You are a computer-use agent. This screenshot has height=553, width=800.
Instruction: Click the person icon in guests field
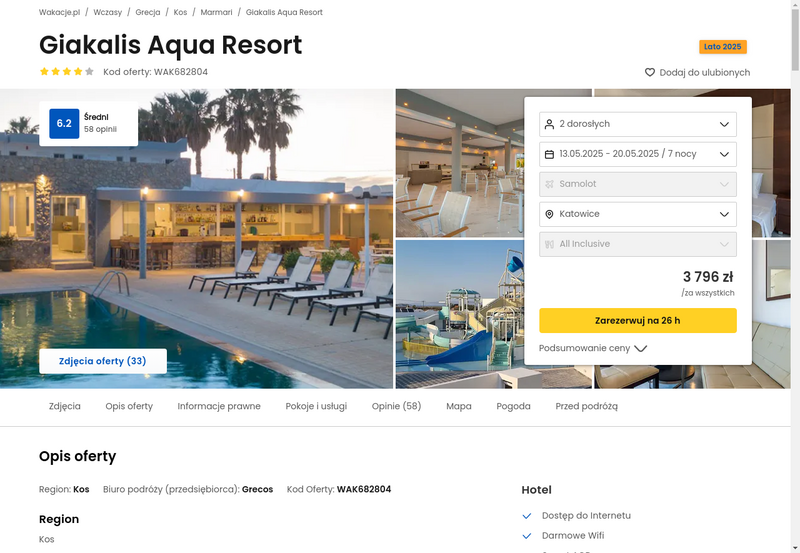coord(549,124)
